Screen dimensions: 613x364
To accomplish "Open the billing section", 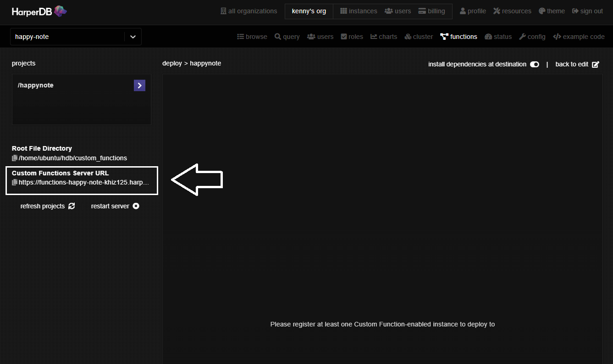I will click(x=431, y=11).
